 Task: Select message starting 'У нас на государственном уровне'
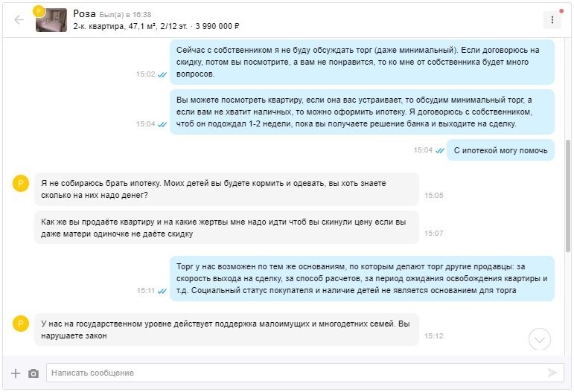tap(226, 330)
